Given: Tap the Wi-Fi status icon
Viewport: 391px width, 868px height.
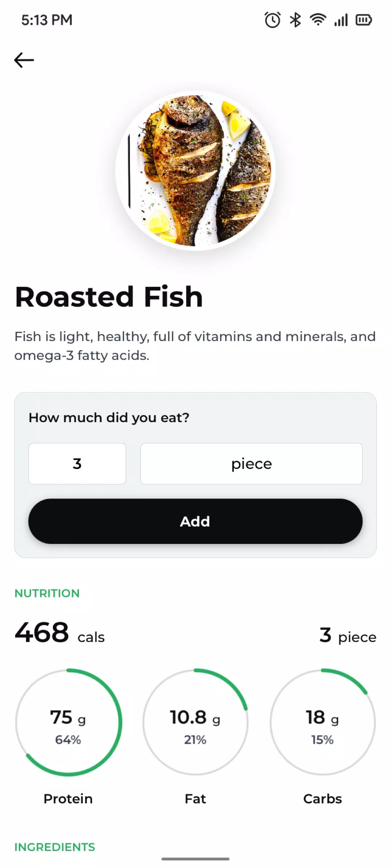Looking at the screenshot, I should click(x=318, y=20).
